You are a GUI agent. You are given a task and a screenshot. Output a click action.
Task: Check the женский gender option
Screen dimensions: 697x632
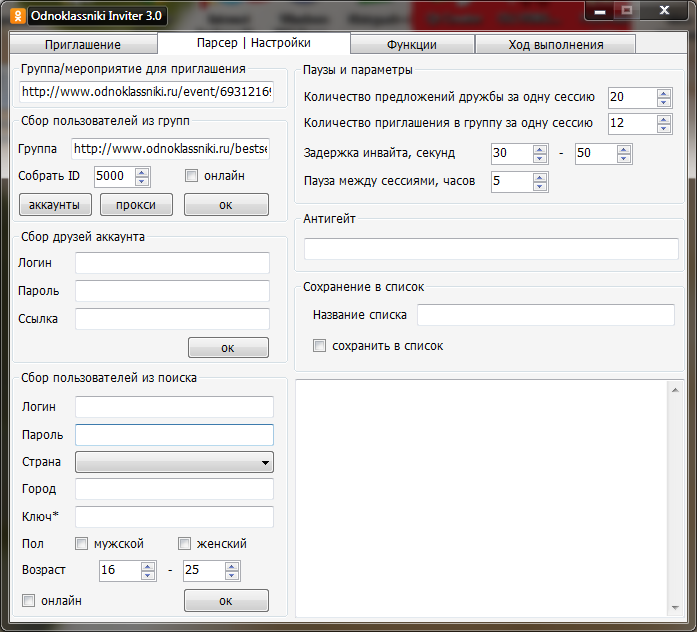click(x=184, y=544)
